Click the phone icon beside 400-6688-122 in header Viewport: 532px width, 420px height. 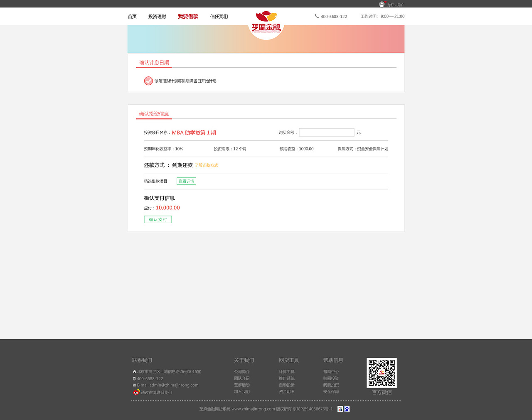(x=317, y=16)
